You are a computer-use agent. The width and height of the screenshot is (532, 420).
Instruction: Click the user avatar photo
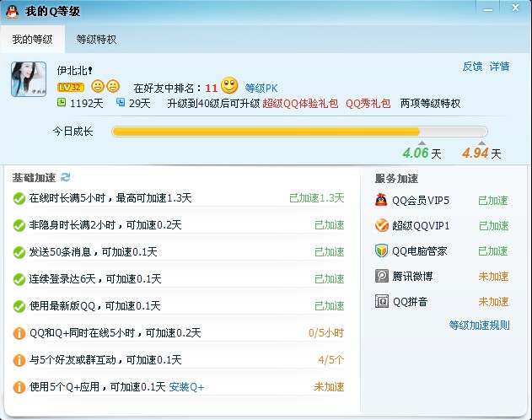pos(29,79)
